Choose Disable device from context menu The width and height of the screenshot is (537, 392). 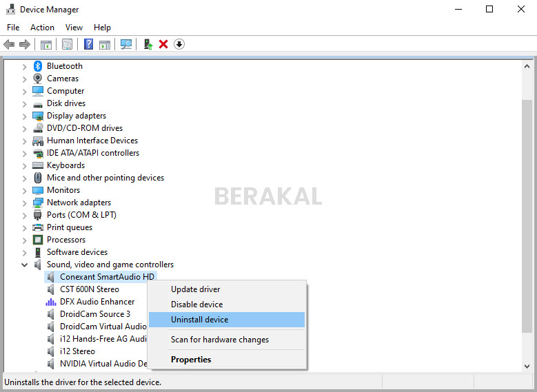click(227, 305)
